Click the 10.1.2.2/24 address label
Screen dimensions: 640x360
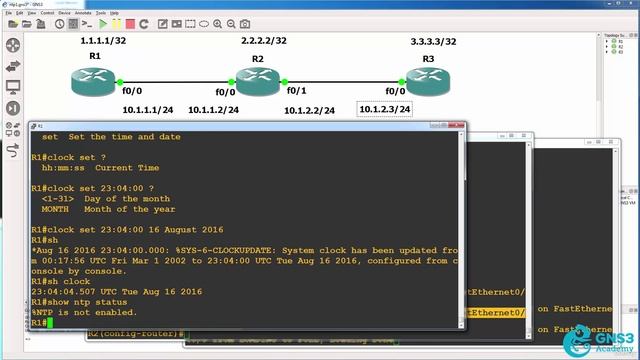(309, 111)
